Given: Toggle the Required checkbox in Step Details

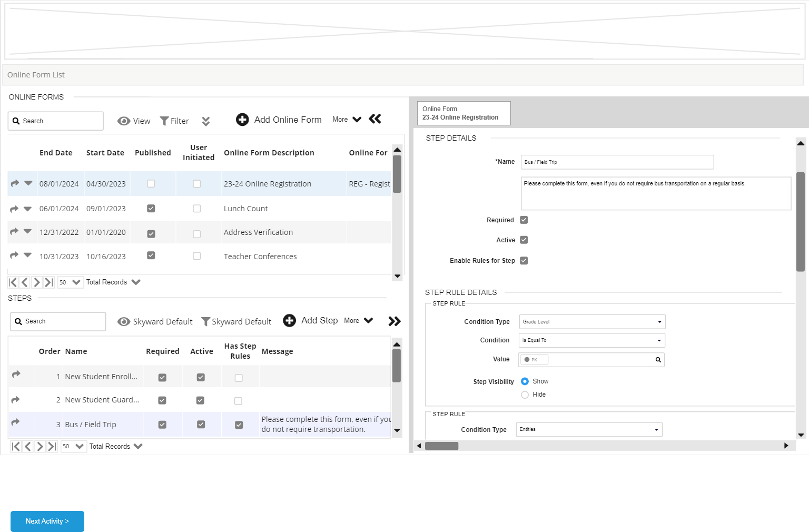Looking at the screenshot, I should (x=524, y=220).
